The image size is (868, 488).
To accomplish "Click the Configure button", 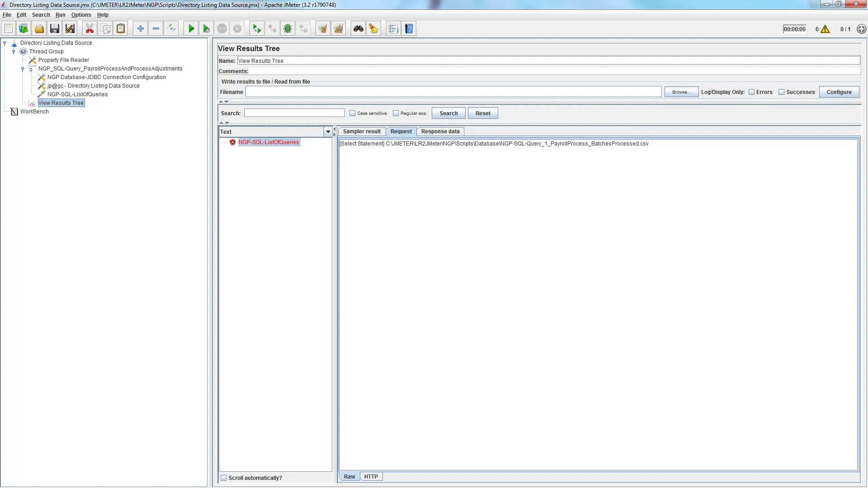I will (x=839, y=92).
